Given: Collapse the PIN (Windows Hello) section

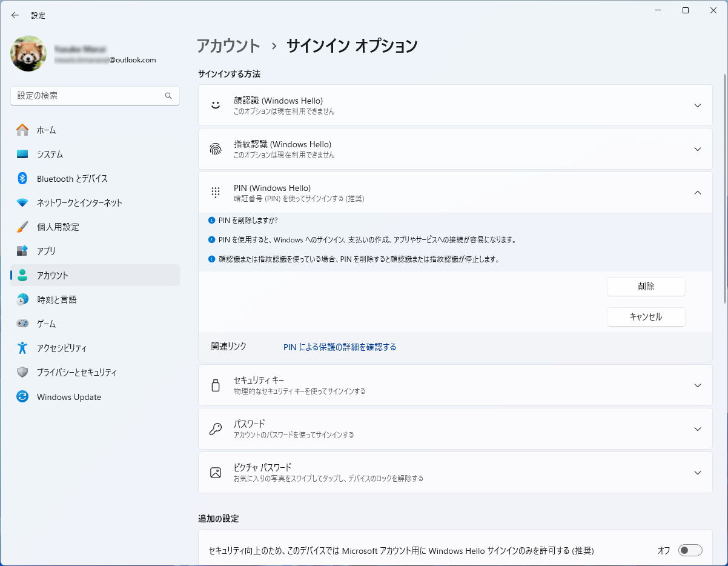Looking at the screenshot, I should click(x=697, y=193).
